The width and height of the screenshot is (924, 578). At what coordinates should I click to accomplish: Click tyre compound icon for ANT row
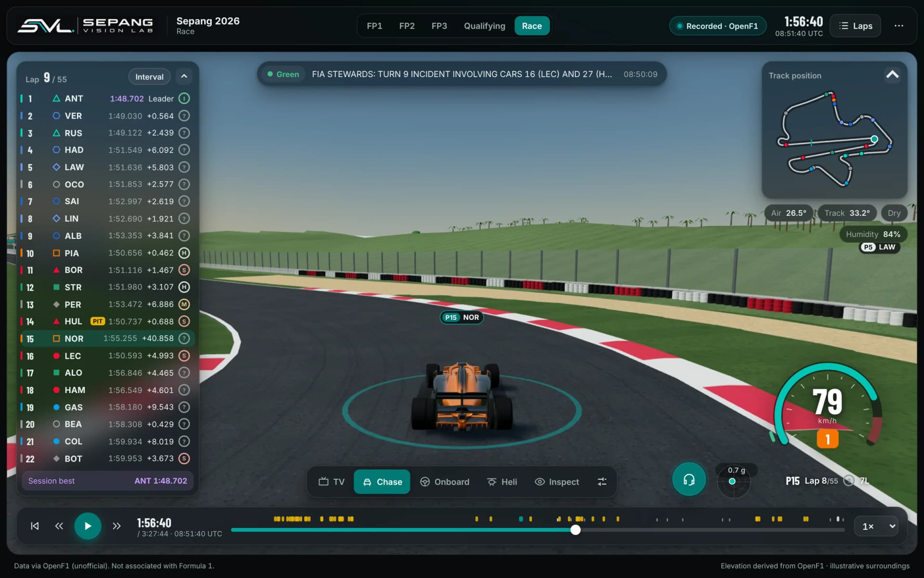point(184,98)
